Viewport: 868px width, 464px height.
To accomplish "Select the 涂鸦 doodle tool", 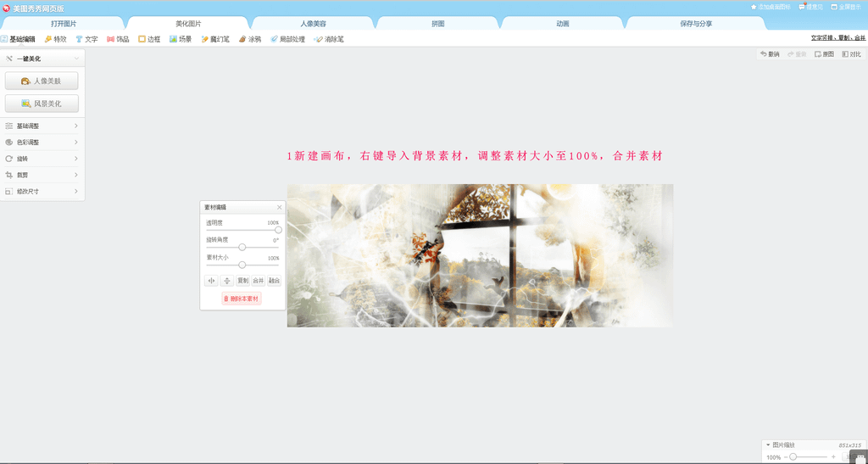I will 250,39.
